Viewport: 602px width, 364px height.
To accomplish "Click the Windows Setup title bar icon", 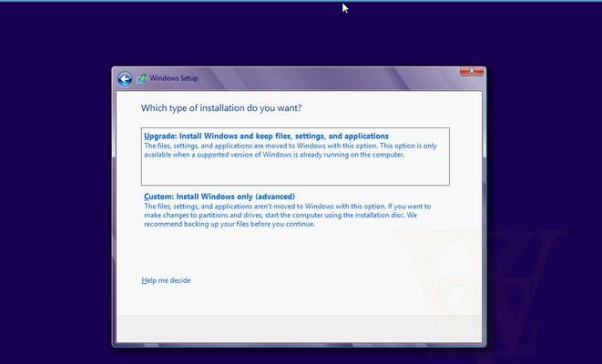I will 142,78.
